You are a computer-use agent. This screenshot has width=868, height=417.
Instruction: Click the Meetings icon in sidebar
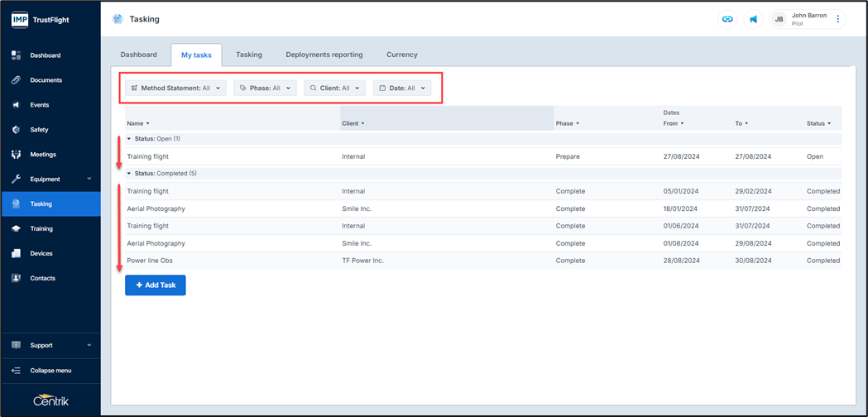coord(16,155)
